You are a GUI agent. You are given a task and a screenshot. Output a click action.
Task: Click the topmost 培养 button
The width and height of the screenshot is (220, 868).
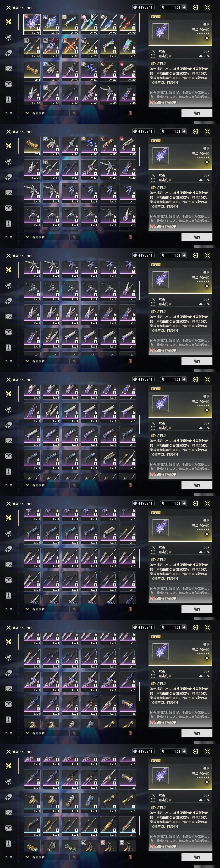tap(197, 113)
